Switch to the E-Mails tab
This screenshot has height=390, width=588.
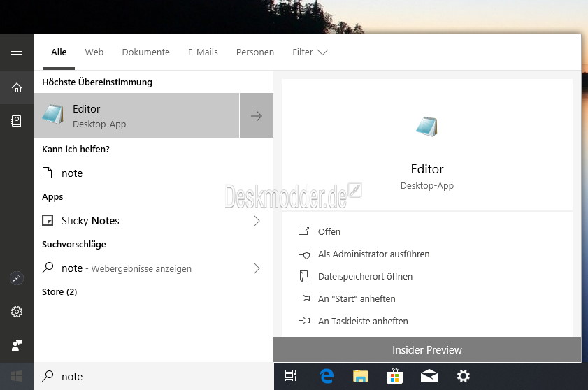click(203, 52)
